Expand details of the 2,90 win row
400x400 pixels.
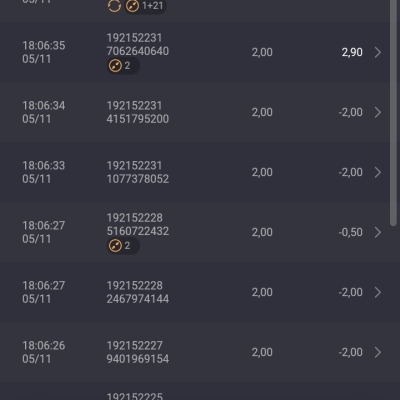378,52
